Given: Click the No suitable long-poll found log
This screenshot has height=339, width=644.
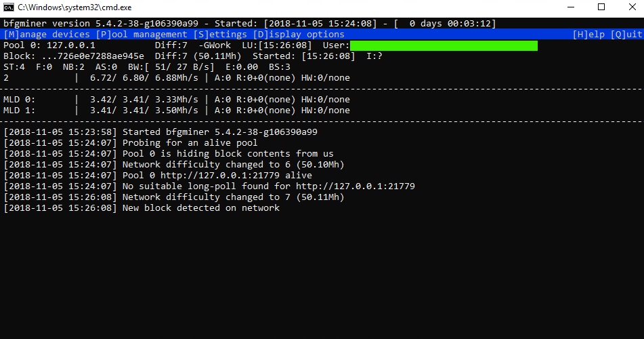Looking at the screenshot, I should coord(209,186).
